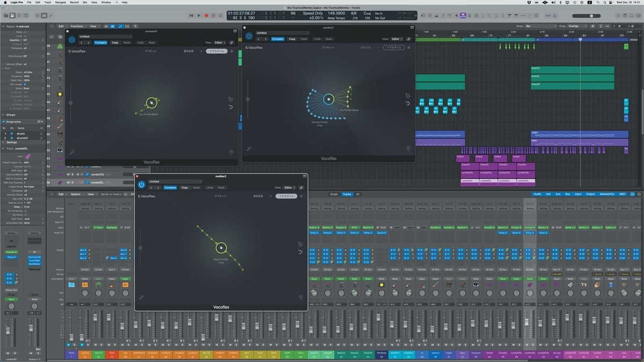Click realtime pill button in voxBex2 Vocoflex
This screenshot has width=644, height=362.
tap(287, 196)
